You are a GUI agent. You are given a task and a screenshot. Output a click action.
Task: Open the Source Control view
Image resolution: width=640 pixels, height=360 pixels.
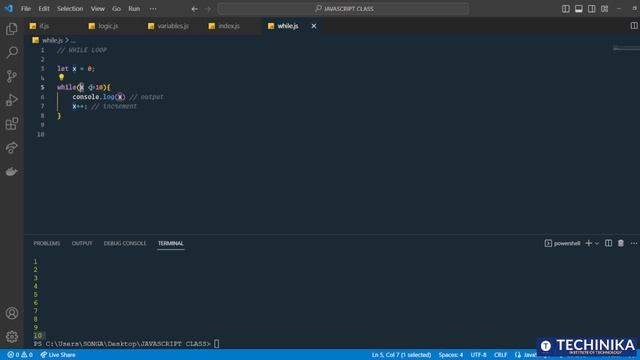point(12,76)
